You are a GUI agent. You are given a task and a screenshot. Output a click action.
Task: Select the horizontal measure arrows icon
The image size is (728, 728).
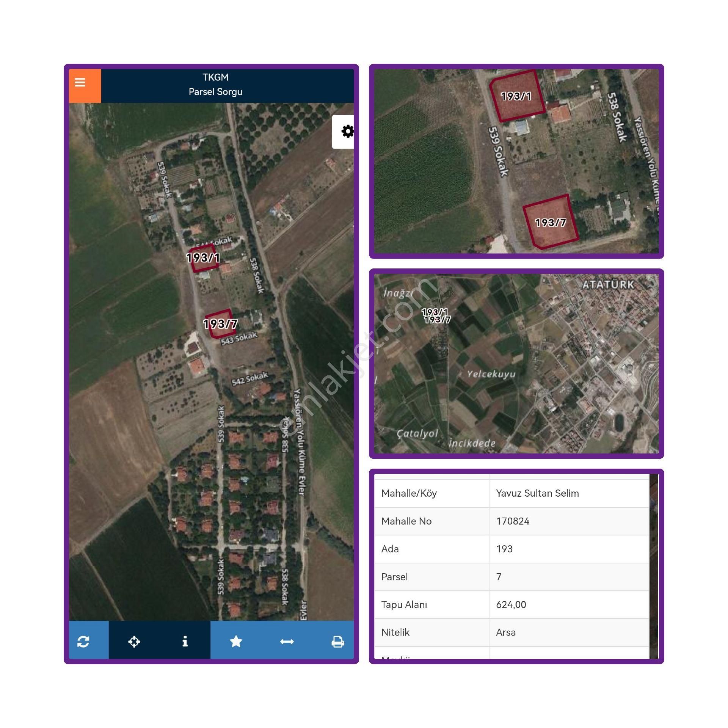[x=287, y=642]
